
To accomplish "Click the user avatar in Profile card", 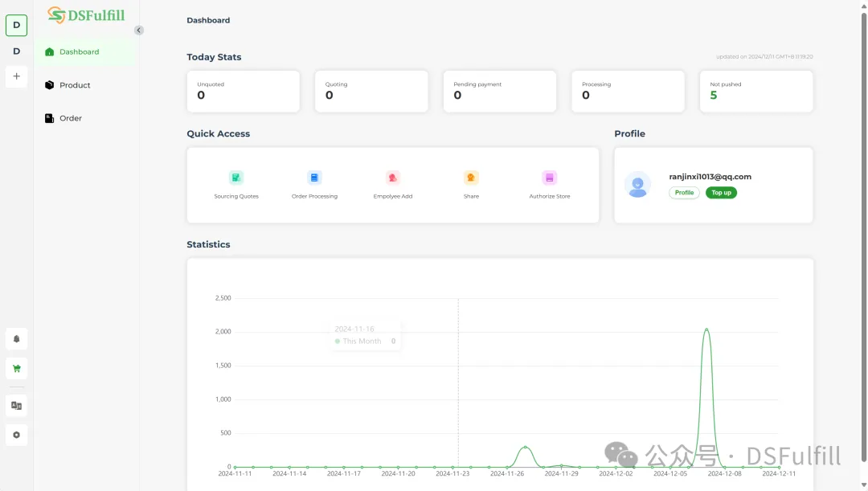I will click(x=637, y=185).
